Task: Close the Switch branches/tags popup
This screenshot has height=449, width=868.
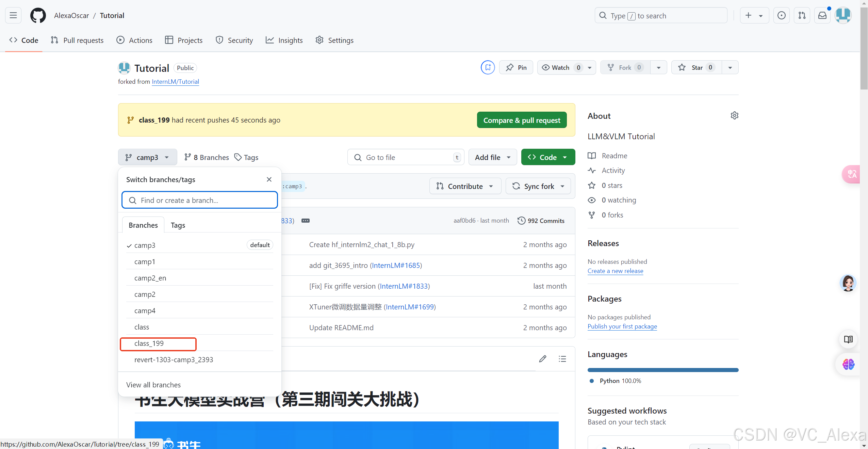Action: pos(269,179)
